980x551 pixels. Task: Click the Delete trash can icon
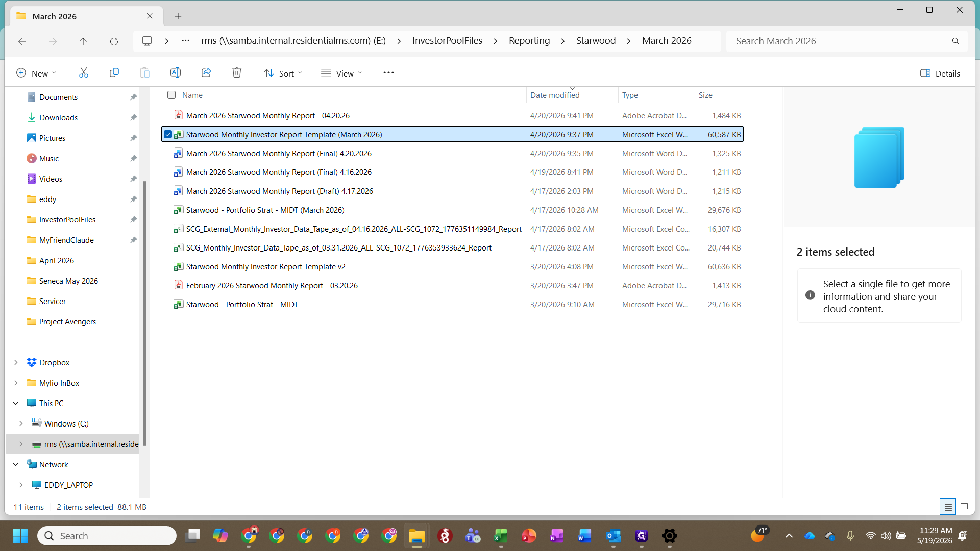pyautogui.click(x=237, y=73)
